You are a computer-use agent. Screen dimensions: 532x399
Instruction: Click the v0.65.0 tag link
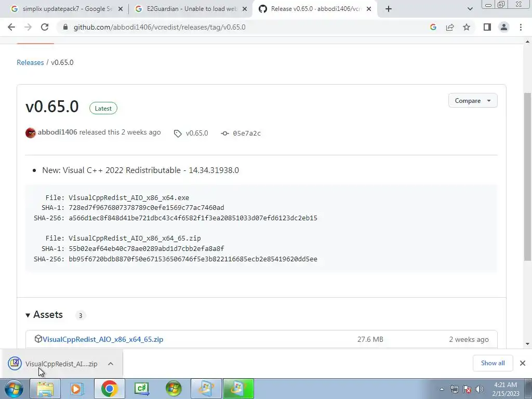(x=197, y=133)
